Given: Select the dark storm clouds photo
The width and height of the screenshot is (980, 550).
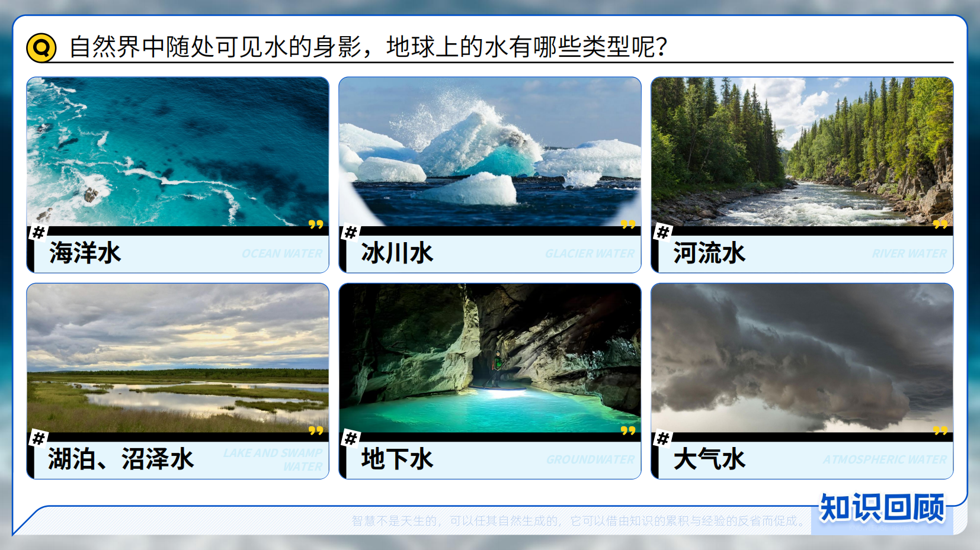Looking at the screenshot, I should coord(802,358).
